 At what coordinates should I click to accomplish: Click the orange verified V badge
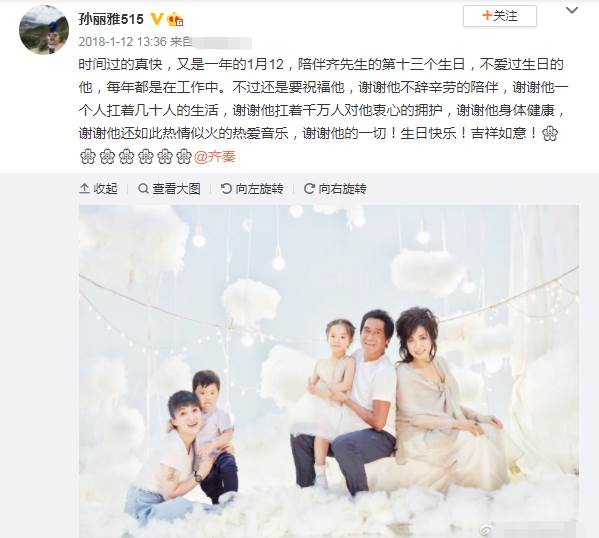[x=156, y=19]
